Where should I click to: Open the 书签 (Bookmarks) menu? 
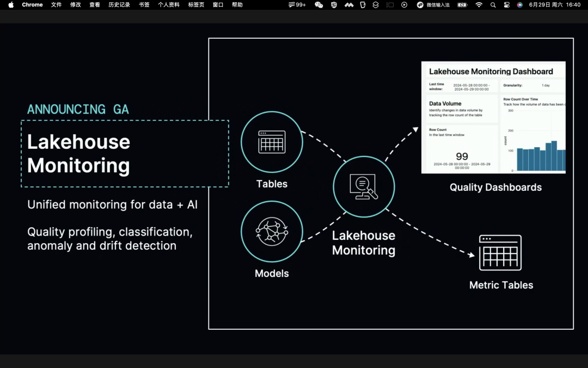[144, 5]
